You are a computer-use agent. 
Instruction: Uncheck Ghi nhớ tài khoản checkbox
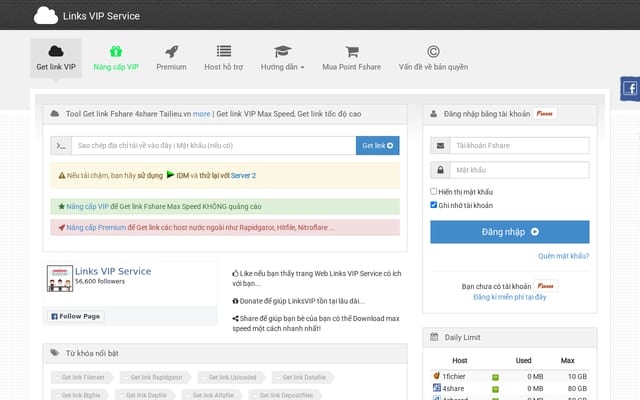pos(433,204)
